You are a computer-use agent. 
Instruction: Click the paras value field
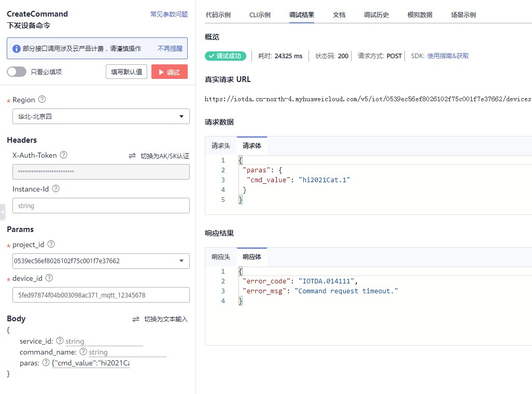click(x=91, y=363)
